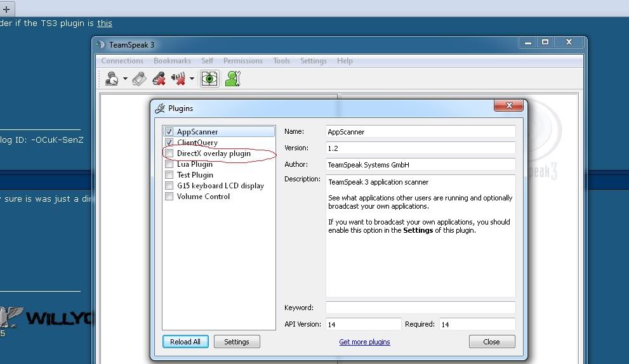Open the Self menu
This screenshot has height=364, width=629.
pos(207,61)
